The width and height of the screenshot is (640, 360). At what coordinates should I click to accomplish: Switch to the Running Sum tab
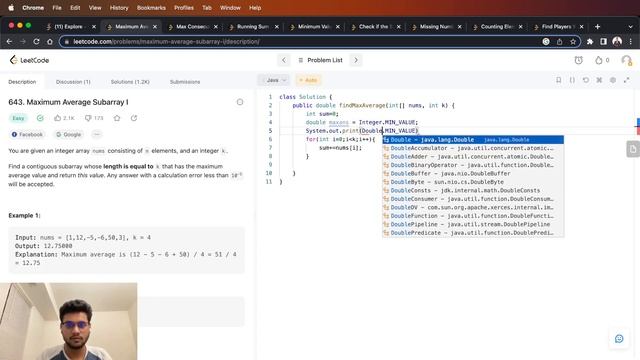coord(253,27)
